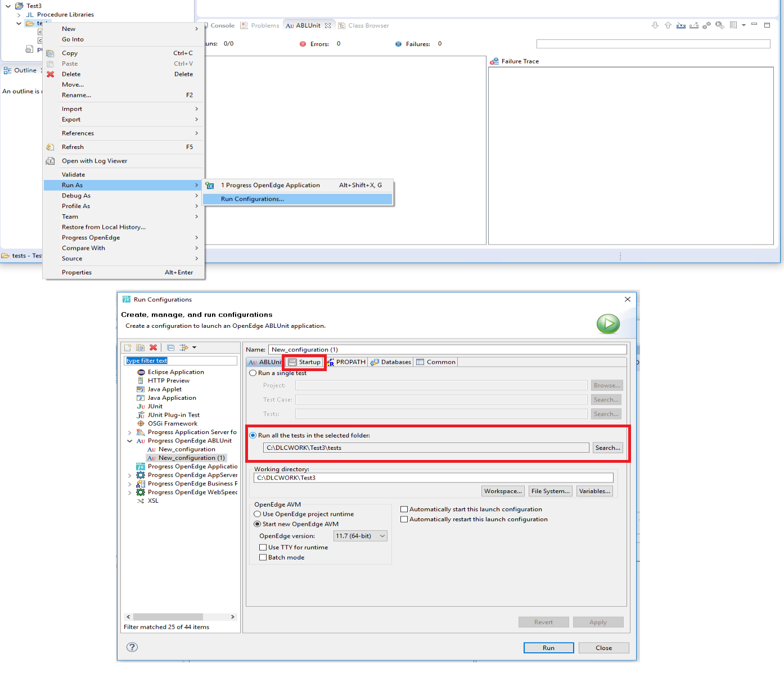
Task: Click Workspace to pick a working directory
Action: [502, 490]
